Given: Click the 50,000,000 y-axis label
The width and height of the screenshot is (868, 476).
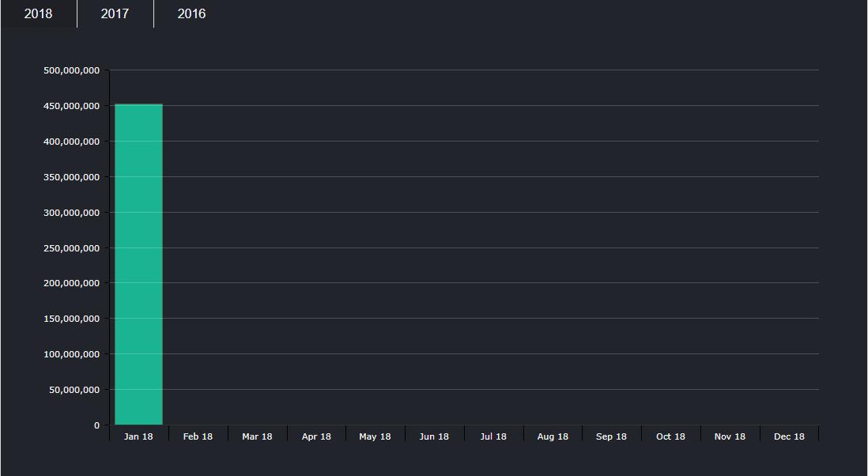Looking at the screenshot, I should (74, 390).
